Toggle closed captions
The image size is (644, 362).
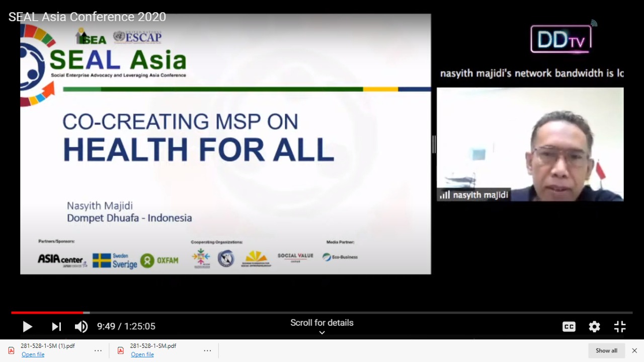click(569, 327)
